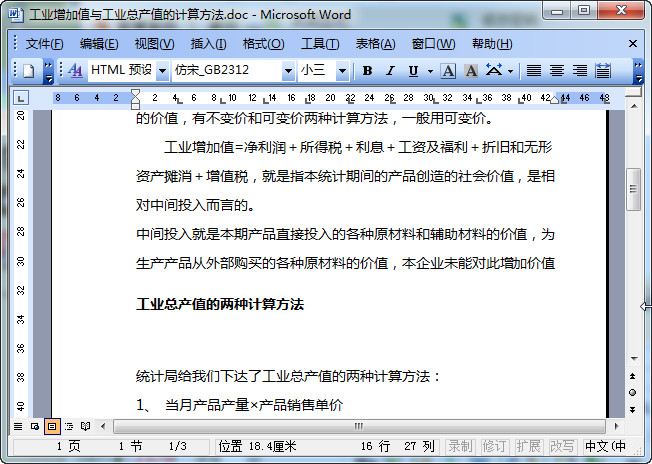Open the 小三 font size dropdown
This screenshot has width=652, height=464.
pos(342,71)
